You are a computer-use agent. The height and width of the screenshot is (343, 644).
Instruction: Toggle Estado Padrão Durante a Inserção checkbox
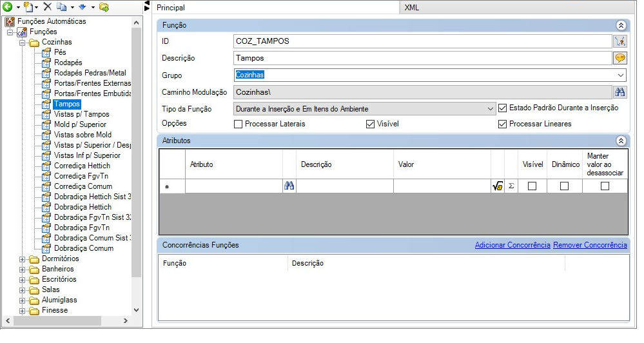pos(503,108)
